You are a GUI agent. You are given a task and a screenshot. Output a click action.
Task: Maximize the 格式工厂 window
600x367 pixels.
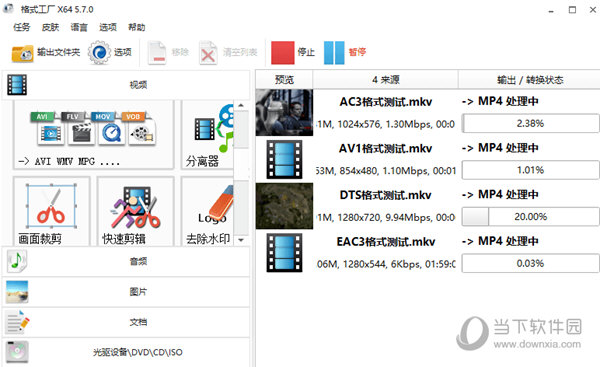tap(572, 10)
